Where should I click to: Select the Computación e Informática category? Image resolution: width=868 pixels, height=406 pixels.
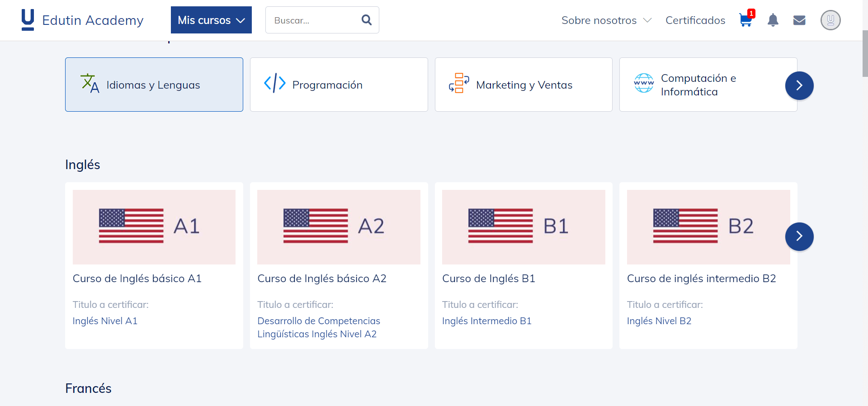point(708,85)
